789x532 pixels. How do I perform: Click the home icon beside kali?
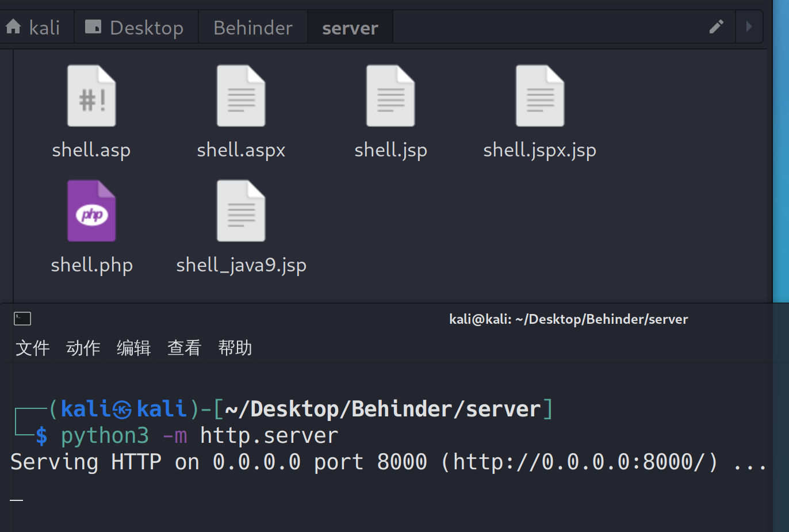(x=13, y=27)
